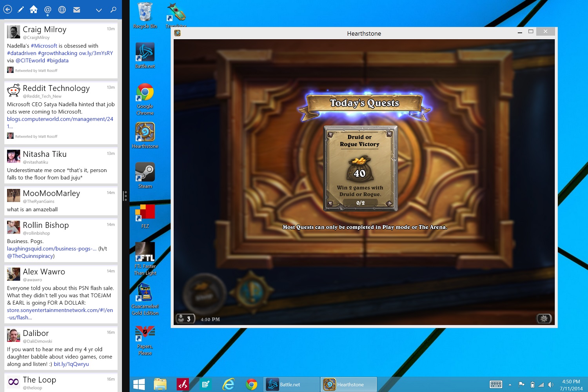Image resolution: width=588 pixels, height=392 pixels.
Task: Launch Google Chrome from the taskbar
Action: click(252, 385)
